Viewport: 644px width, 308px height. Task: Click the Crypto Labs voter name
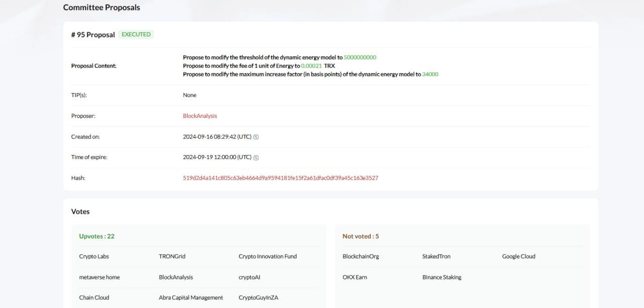coord(94,256)
